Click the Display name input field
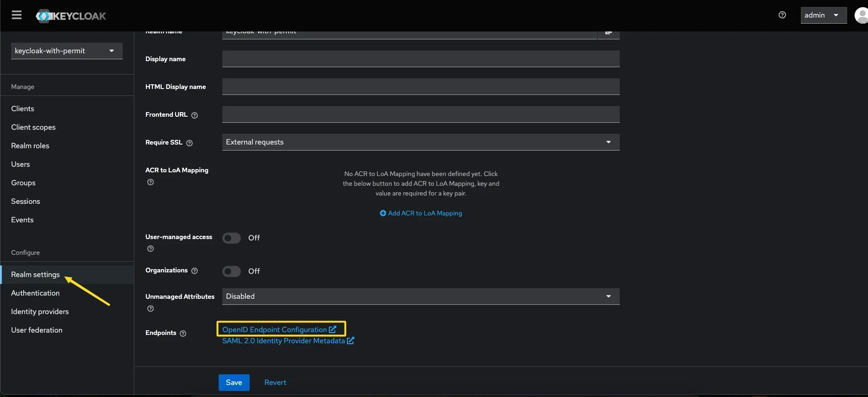Viewport: 868px width, 397px height. click(421, 59)
